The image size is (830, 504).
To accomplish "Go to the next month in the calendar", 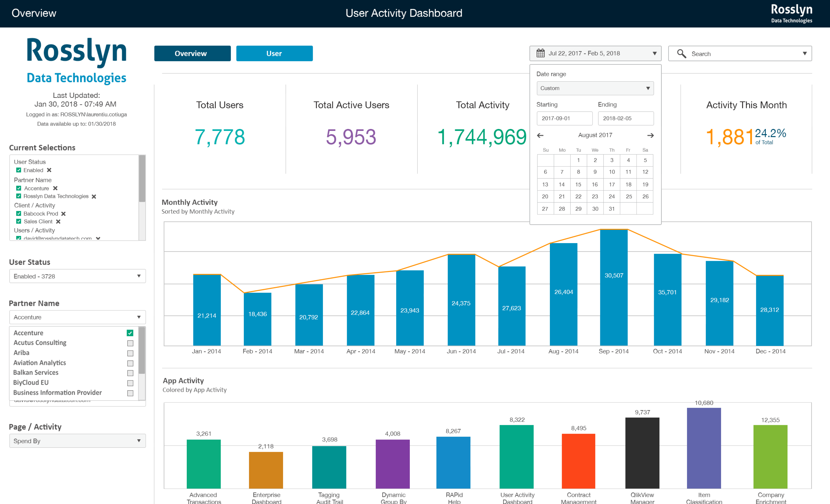I will click(650, 135).
